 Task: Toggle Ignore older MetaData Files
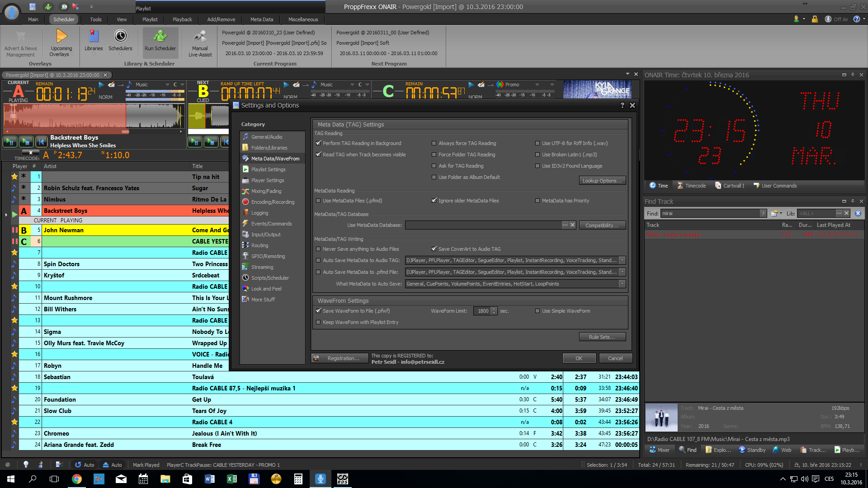434,201
